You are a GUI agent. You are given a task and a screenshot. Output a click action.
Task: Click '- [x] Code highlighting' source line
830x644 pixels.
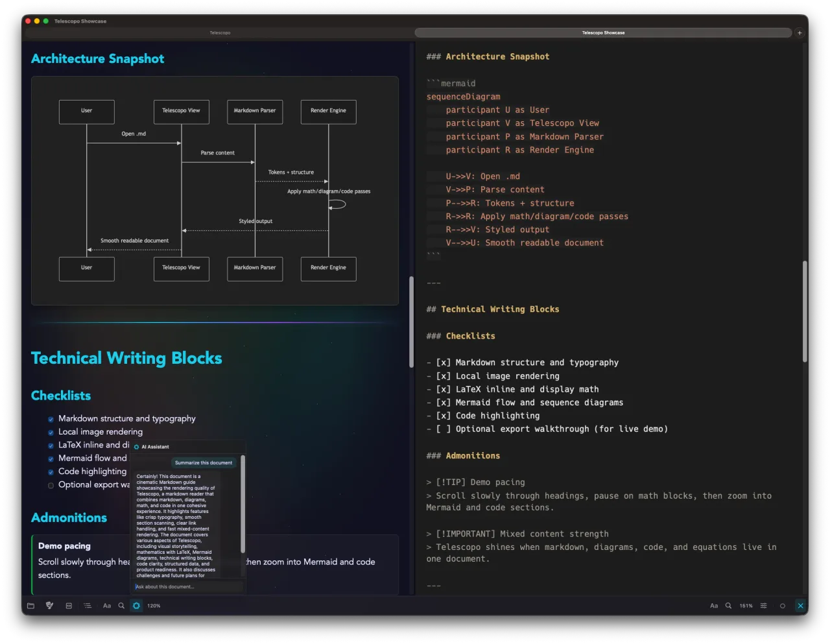pyautogui.click(x=483, y=416)
